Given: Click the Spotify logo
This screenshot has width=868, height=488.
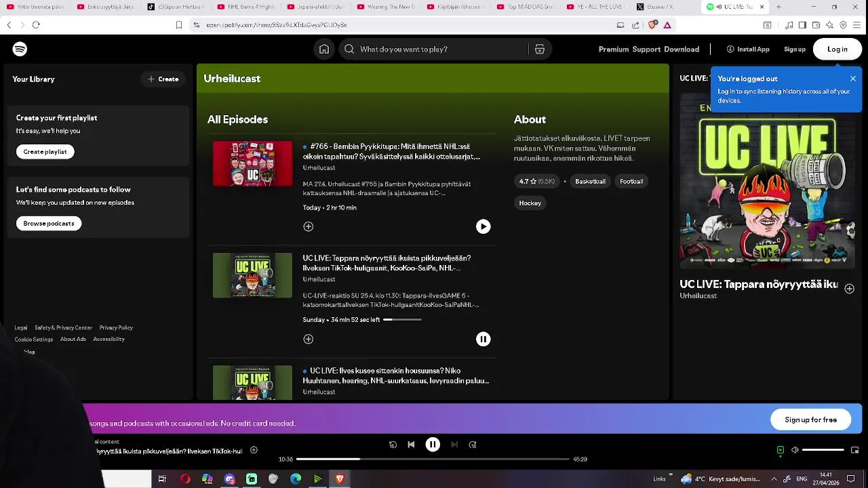Looking at the screenshot, I should tap(20, 49).
